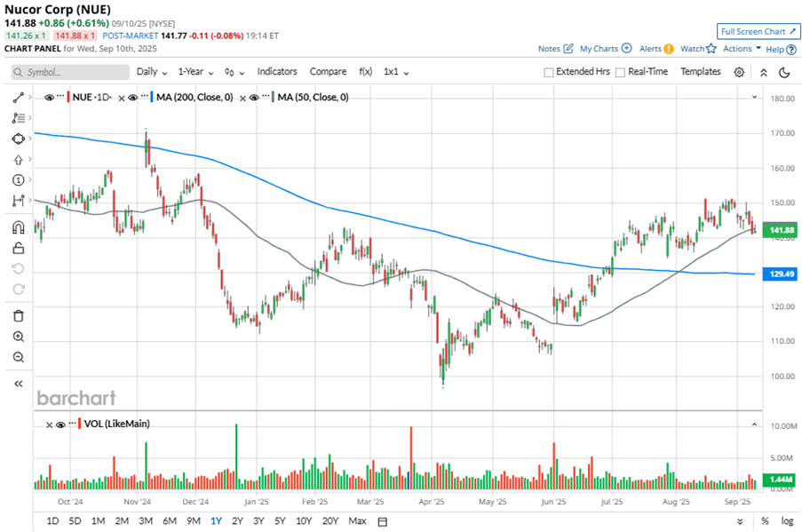The height and width of the screenshot is (532, 802).
Task: Open the Compare menu
Action: pos(328,72)
